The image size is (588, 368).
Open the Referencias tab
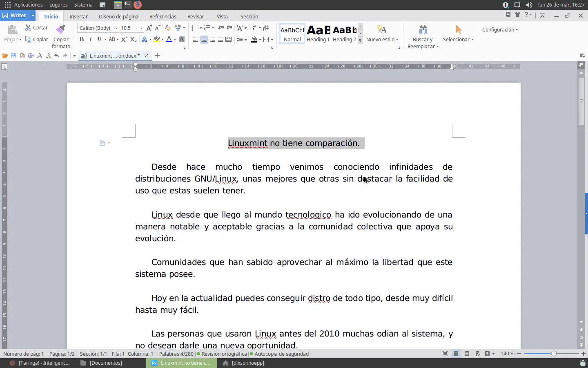(163, 16)
